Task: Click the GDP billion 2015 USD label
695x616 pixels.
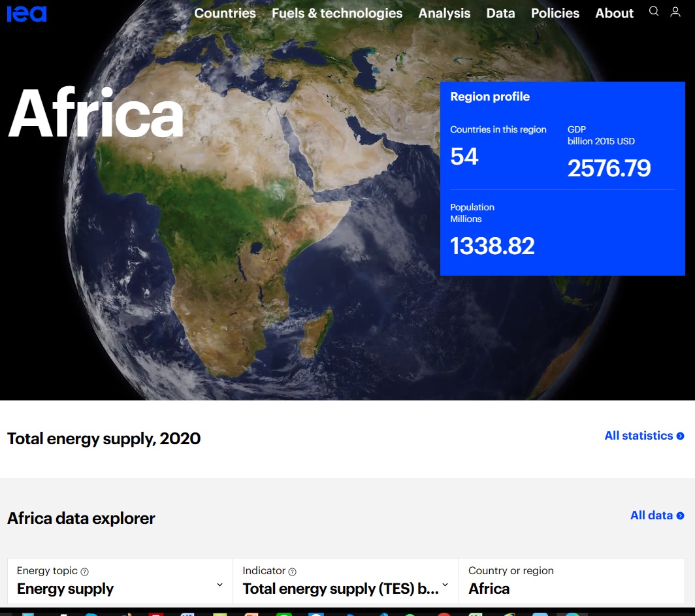Action: [601, 135]
